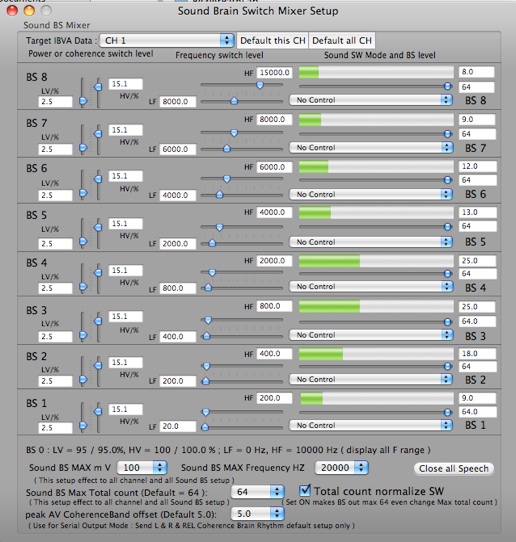Click the BS 5 HV vertical slider knob
Screen dimensions: 516x542
(98, 227)
